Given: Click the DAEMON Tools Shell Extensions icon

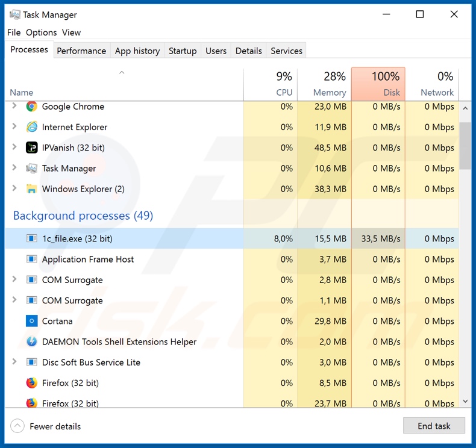Looking at the screenshot, I should (32, 342).
